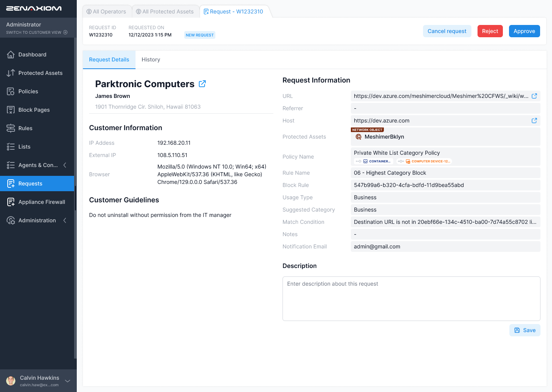Click the Requests icon in sidebar
The image size is (552, 392).
coord(11,184)
